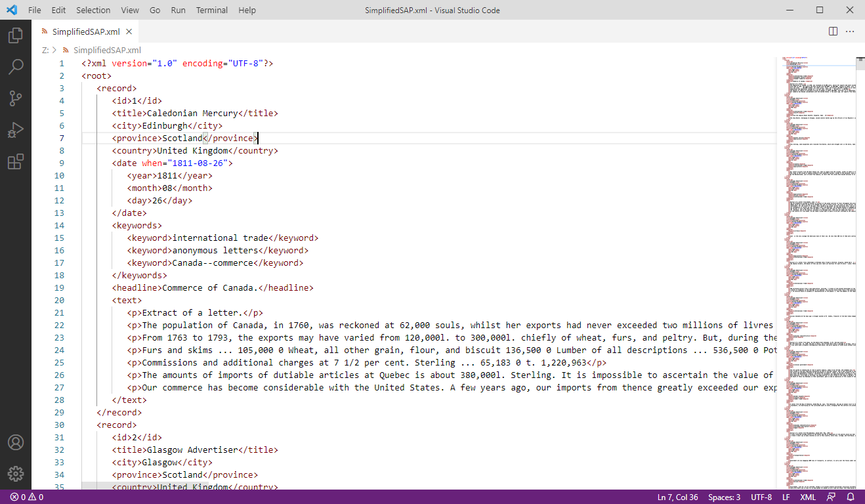Open the Run and Debug view

point(16,130)
